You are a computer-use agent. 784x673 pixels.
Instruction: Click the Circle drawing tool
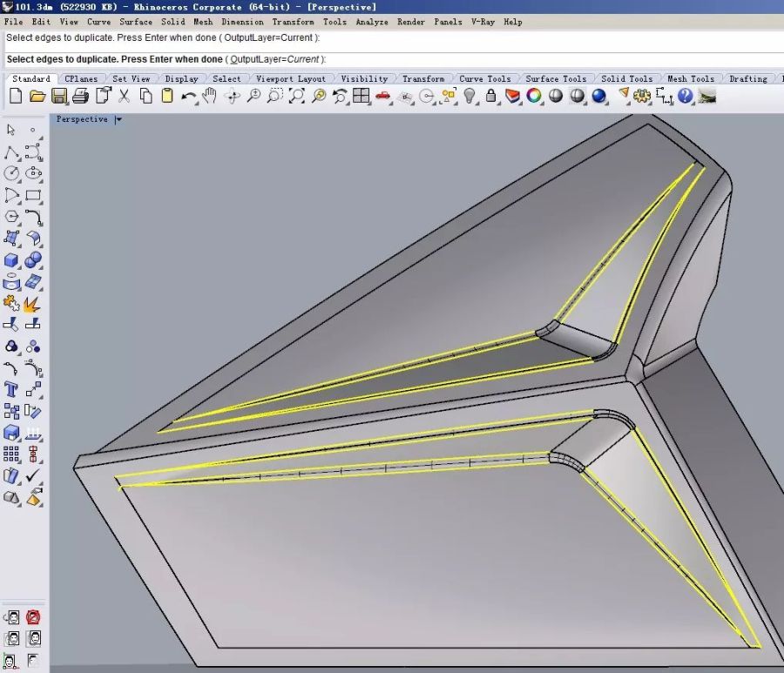(x=11, y=173)
